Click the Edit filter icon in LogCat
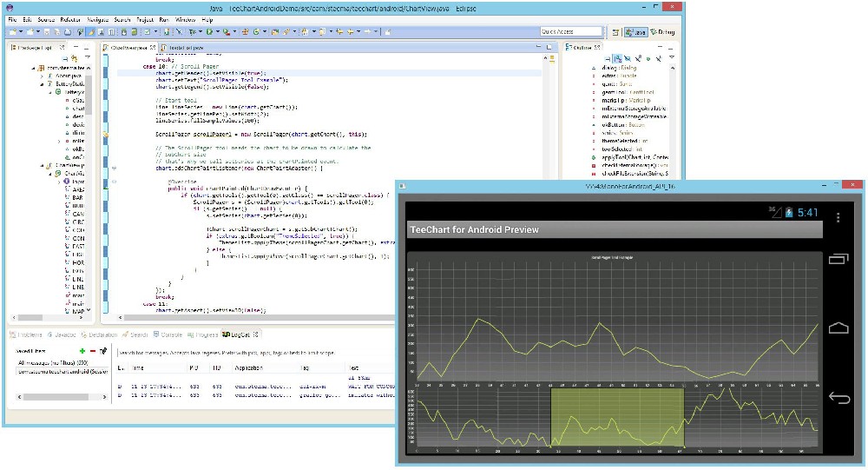Image resolution: width=868 pixels, height=470 pixels. tap(103, 349)
